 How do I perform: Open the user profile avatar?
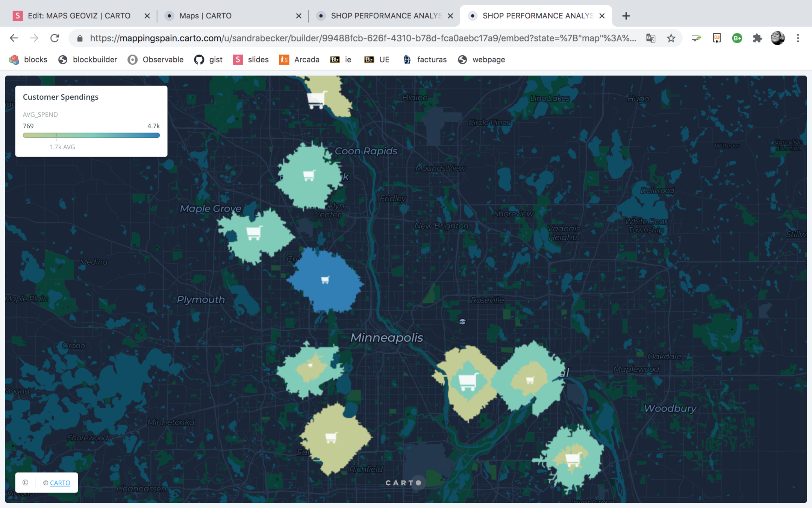coord(777,38)
